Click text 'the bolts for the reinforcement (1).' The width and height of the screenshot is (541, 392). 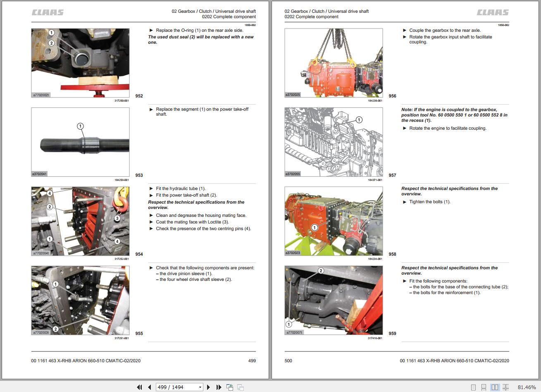tap(447, 292)
